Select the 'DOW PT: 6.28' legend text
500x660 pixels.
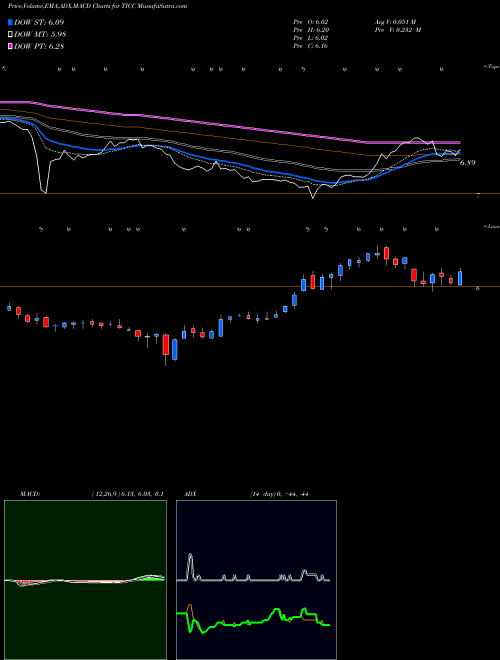[x=39, y=46]
